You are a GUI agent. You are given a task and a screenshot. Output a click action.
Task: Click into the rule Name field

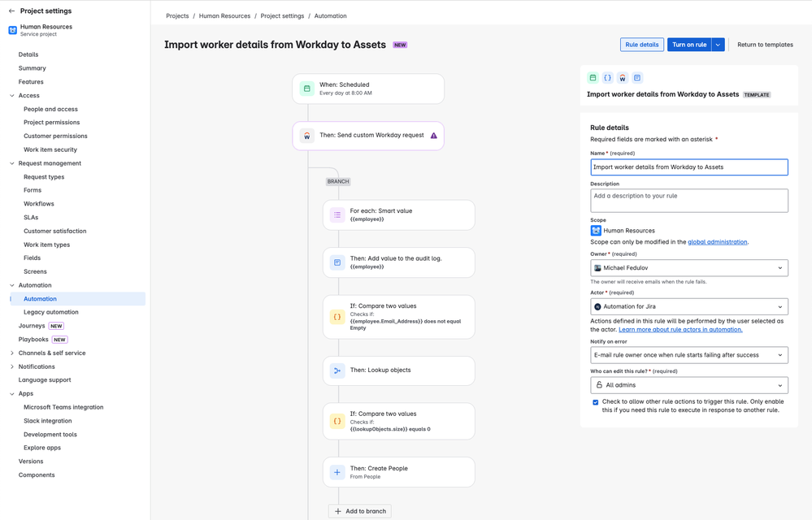[689, 167]
